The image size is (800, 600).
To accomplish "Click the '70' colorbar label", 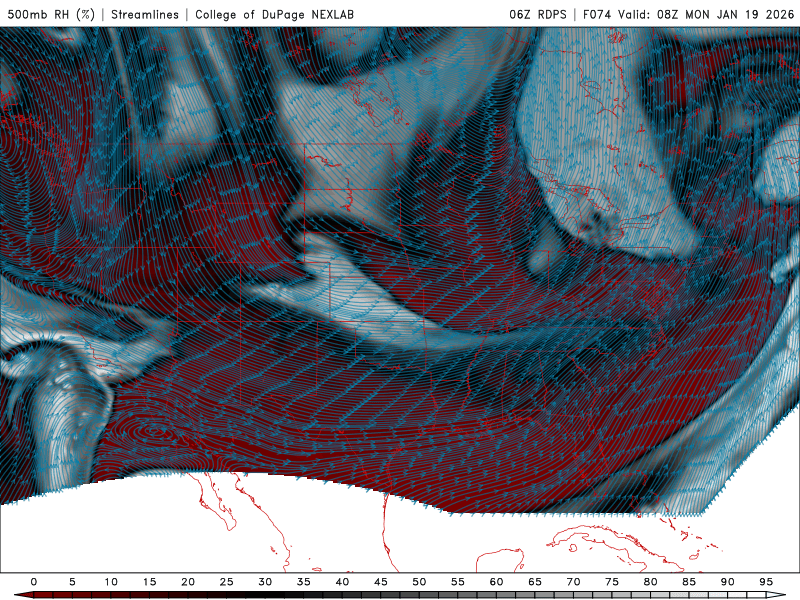I will point(573,582).
